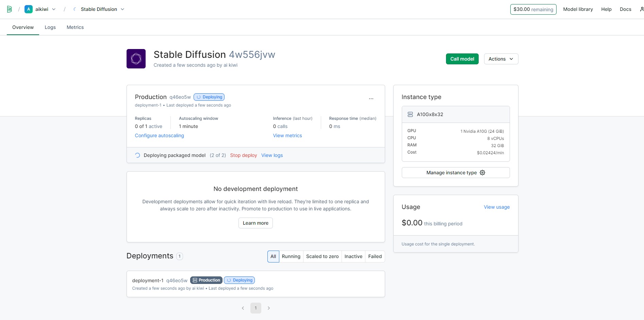The image size is (644, 320).
Task: Open the Production deployment three-dot menu
Action: 371,98
